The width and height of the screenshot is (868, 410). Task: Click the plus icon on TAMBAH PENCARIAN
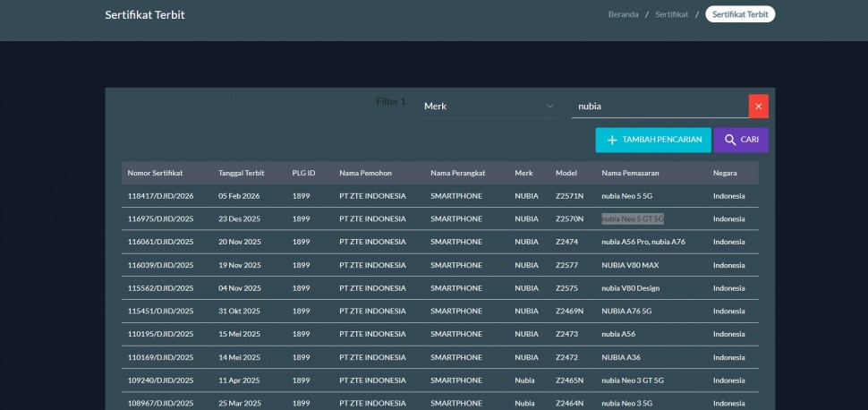612,141
